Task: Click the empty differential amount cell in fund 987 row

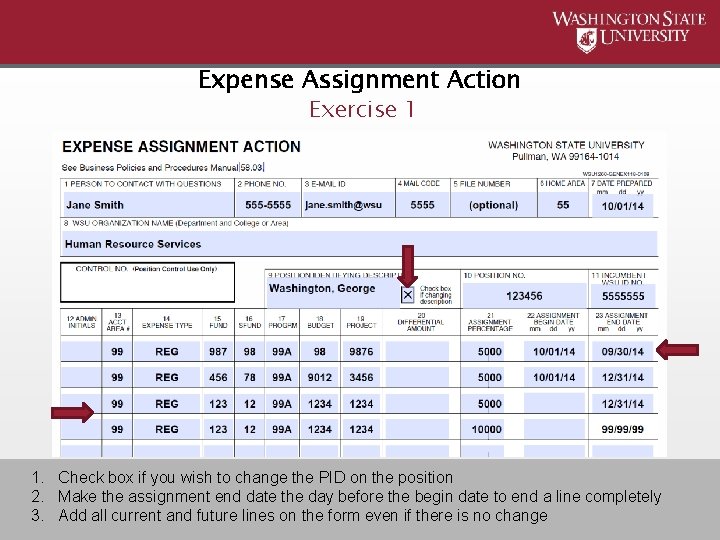Action: [417, 351]
